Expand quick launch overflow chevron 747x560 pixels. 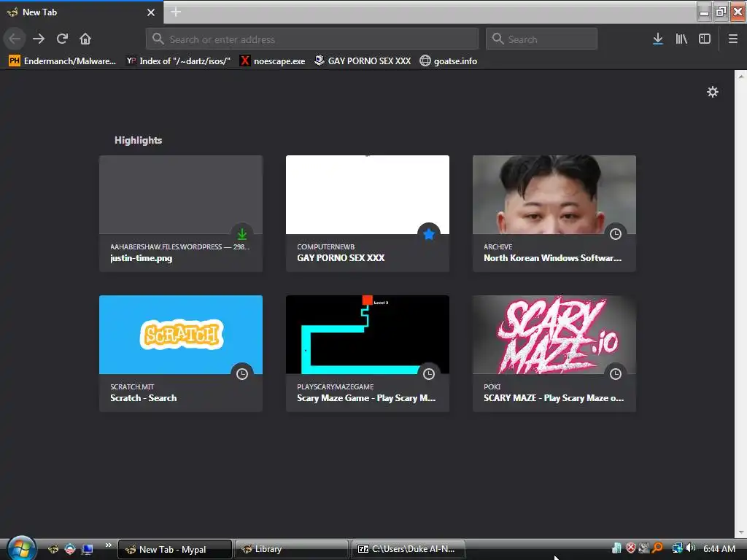pos(109,545)
